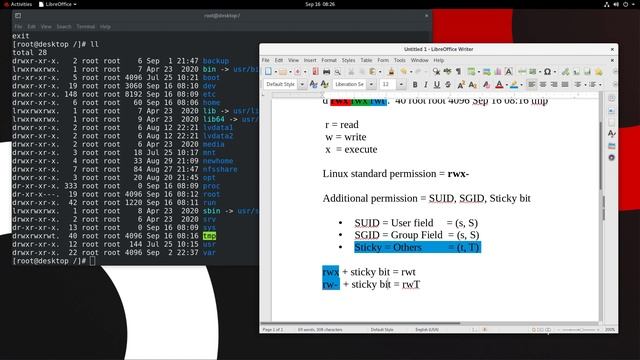Click Subscript icon
Viewport: 640px width, 360px height.
coord(473,84)
